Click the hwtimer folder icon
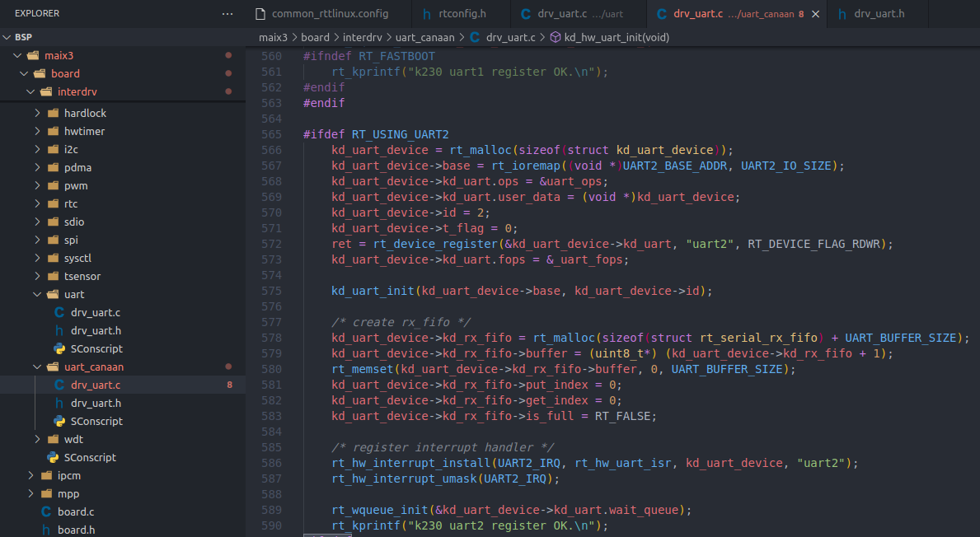 click(x=53, y=131)
